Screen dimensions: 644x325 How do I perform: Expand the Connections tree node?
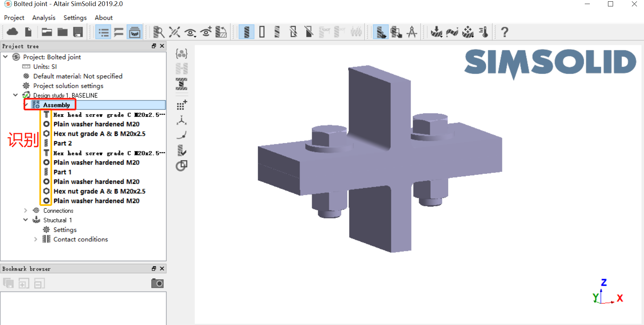[26, 211]
